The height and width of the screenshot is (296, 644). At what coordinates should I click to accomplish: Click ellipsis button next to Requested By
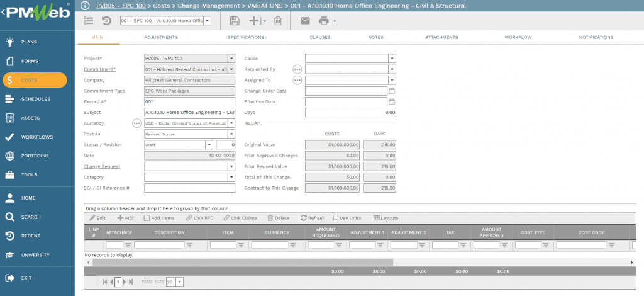tap(297, 69)
